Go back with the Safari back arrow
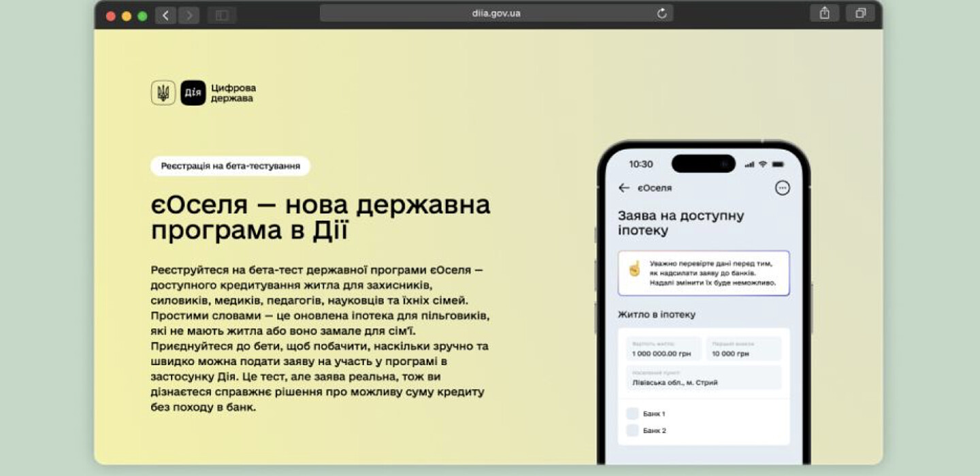Image resolution: width=980 pixels, height=476 pixels. coord(165,15)
